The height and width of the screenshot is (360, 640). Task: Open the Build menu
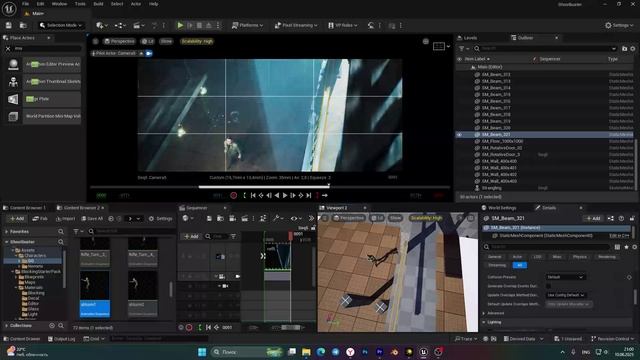pos(98,4)
